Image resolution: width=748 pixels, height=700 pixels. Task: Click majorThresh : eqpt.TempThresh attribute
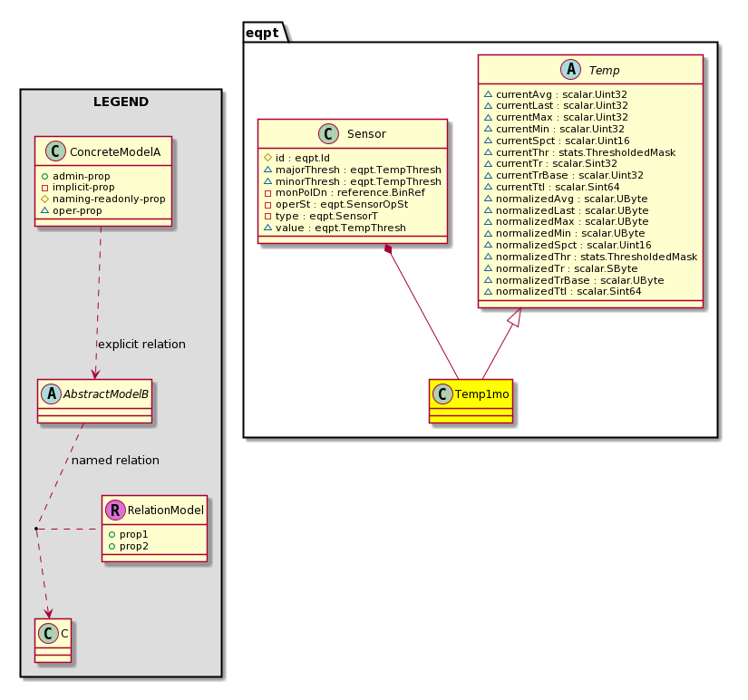pyautogui.click(x=358, y=170)
